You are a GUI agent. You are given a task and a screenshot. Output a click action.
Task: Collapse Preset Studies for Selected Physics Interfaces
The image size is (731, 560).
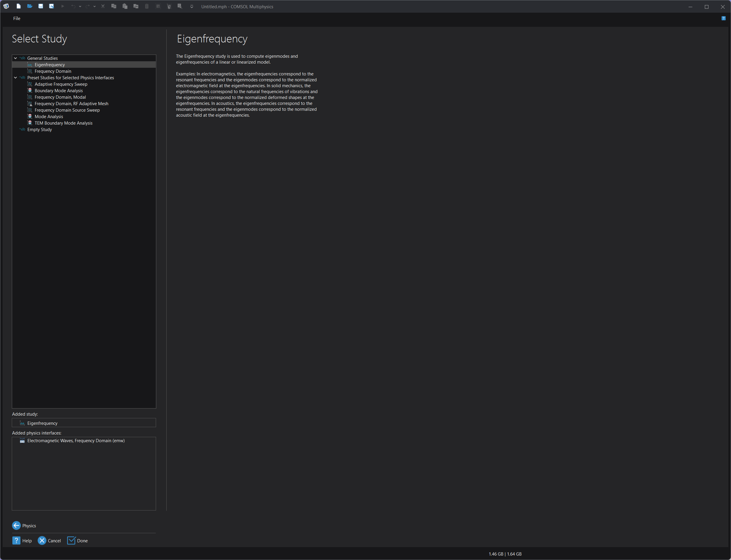pos(15,78)
